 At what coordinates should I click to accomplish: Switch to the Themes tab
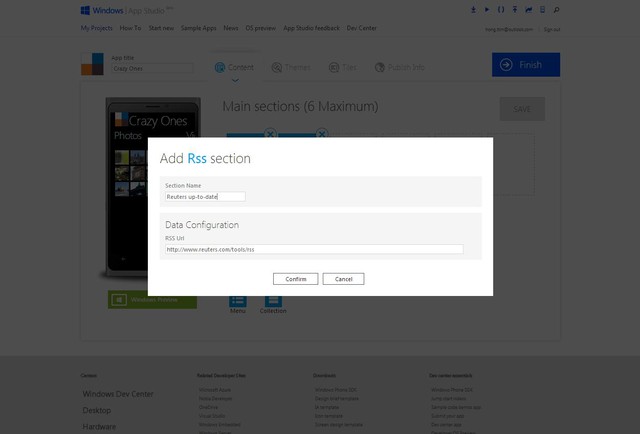pos(291,67)
